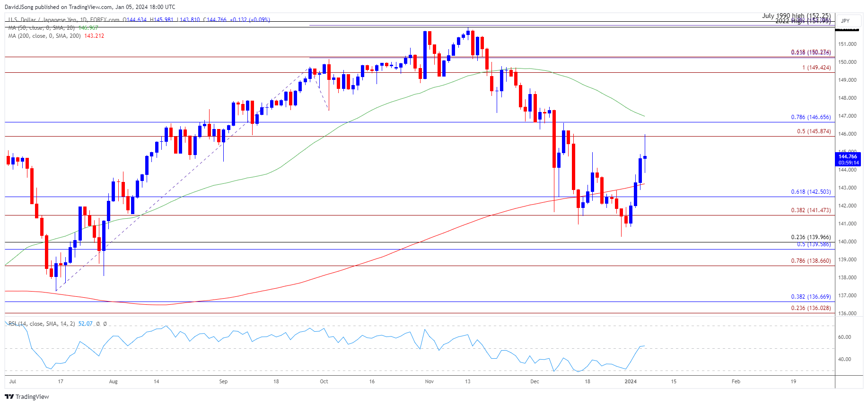Screen dimensions: 868x405
Task: Click the Fibonacci label 0.236 (139.966)
Action: (811, 237)
